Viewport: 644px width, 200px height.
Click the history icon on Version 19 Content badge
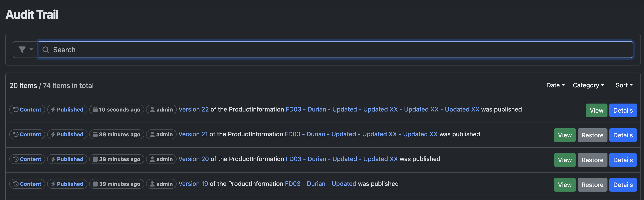click(x=16, y=184)
